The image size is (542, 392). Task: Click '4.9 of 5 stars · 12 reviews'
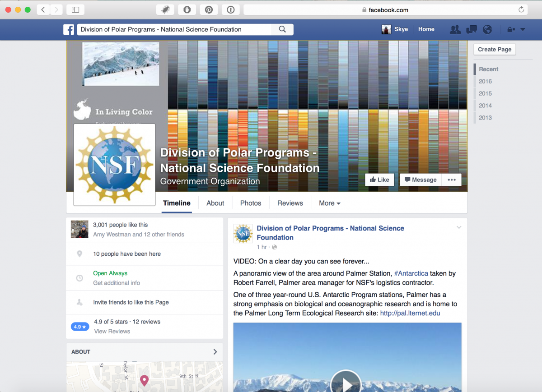point(127,322)
